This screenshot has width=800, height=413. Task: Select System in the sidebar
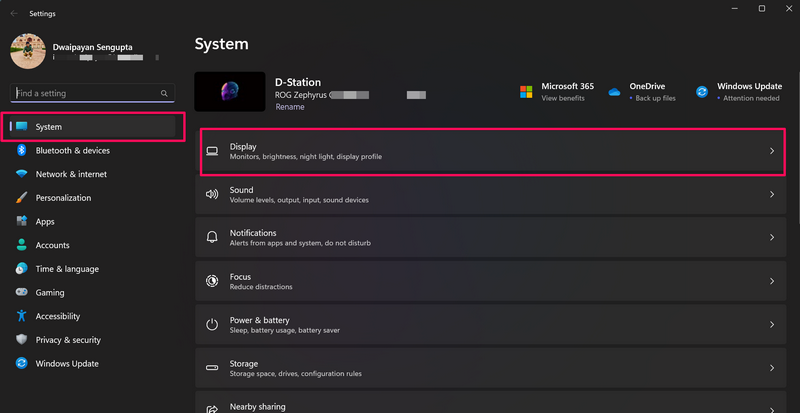[x=48, y=127]
